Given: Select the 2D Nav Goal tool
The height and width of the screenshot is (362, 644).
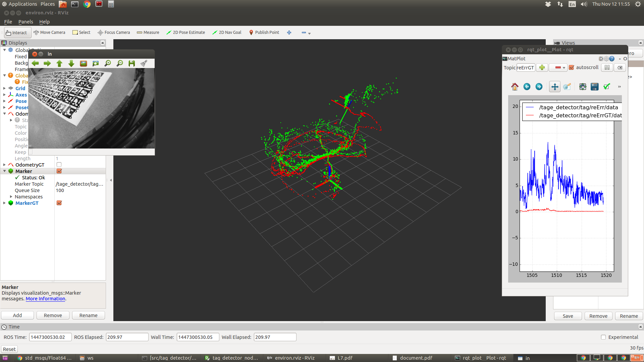Looking at the screenshot, I should coord(227,33).
